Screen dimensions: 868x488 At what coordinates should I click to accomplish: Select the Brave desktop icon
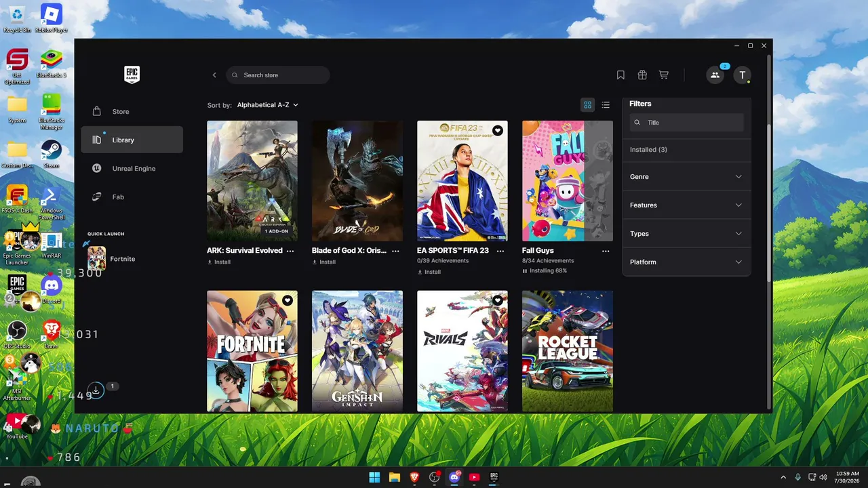point(52,334)
